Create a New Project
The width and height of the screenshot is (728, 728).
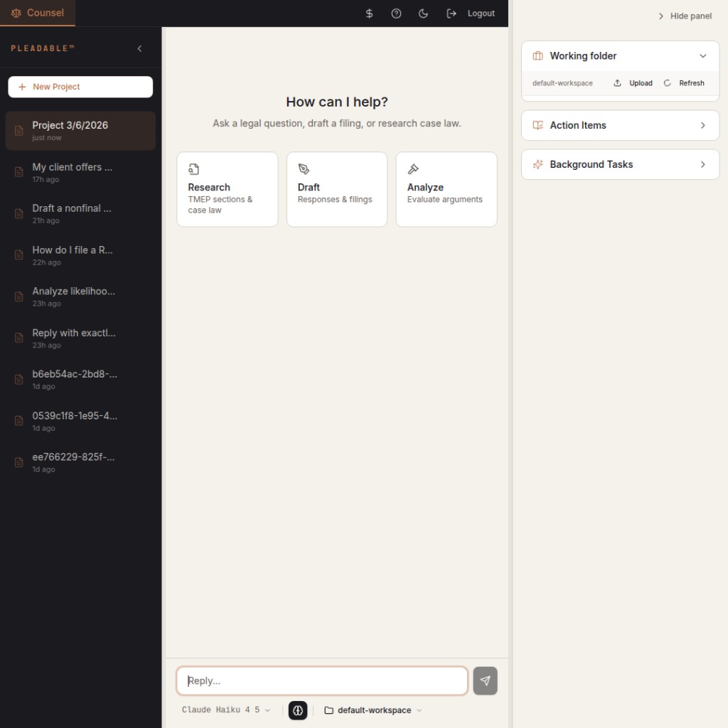(x=80, y=86)
